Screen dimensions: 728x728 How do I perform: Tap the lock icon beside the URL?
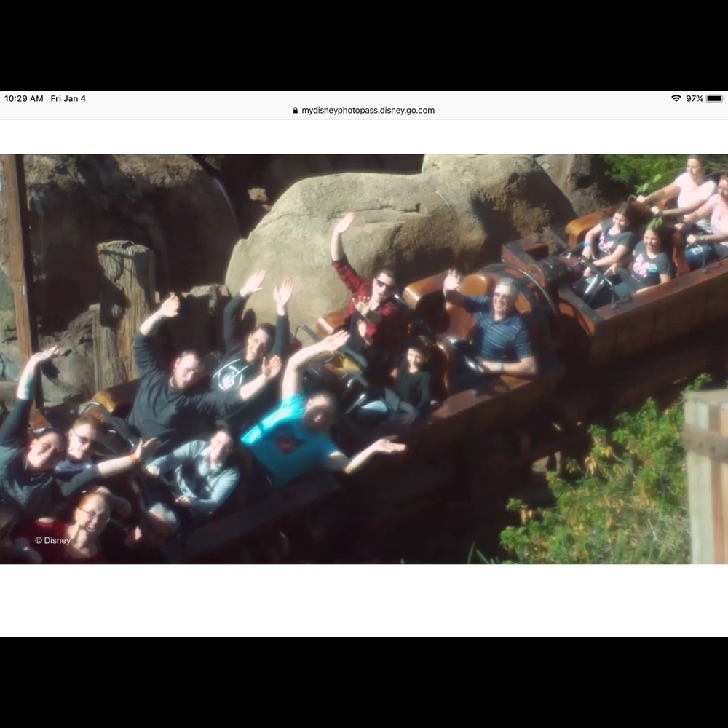296,111
